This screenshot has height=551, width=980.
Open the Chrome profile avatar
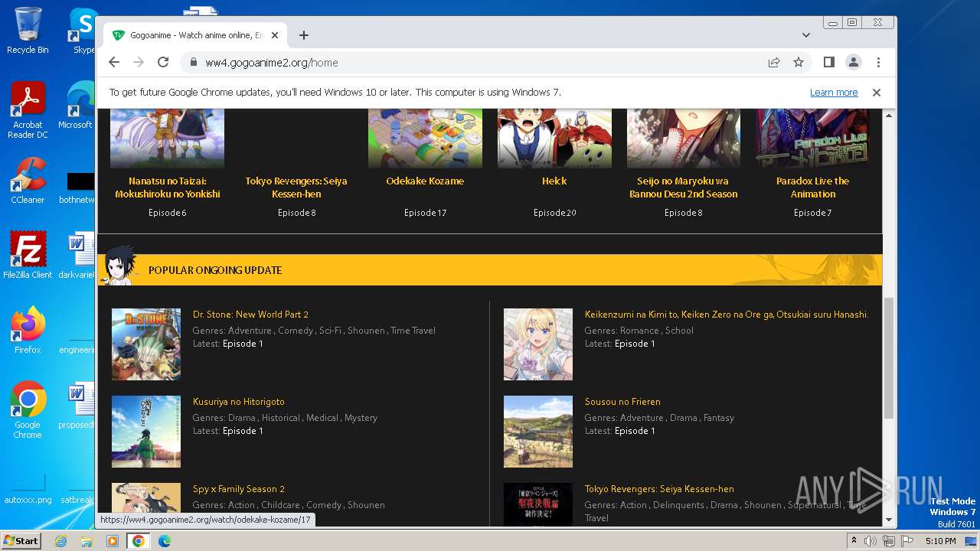[x=854, y=62]
